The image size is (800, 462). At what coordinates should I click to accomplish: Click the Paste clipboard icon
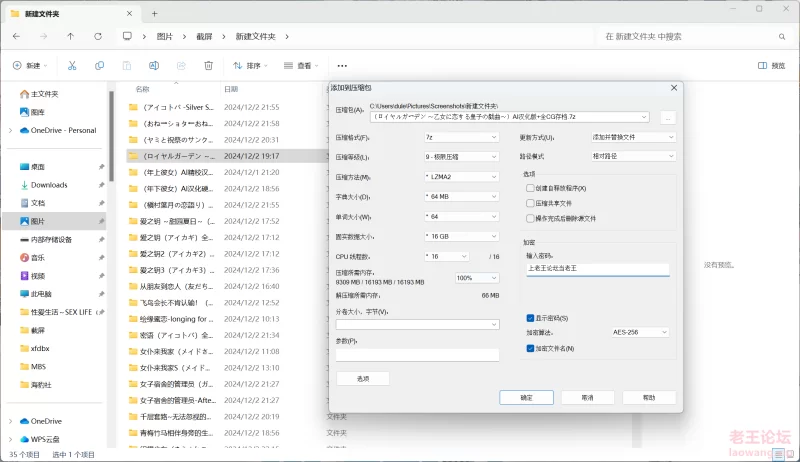coord(127,65)
